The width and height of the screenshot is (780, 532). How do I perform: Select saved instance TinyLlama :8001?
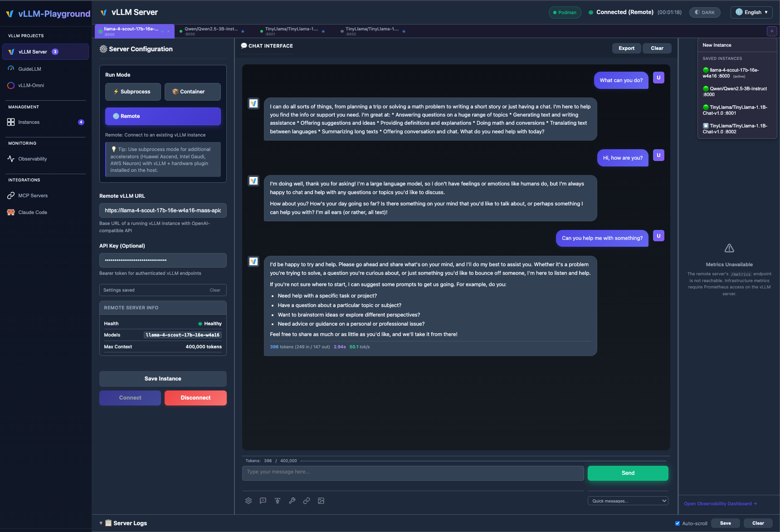click(x=737, y=110)
